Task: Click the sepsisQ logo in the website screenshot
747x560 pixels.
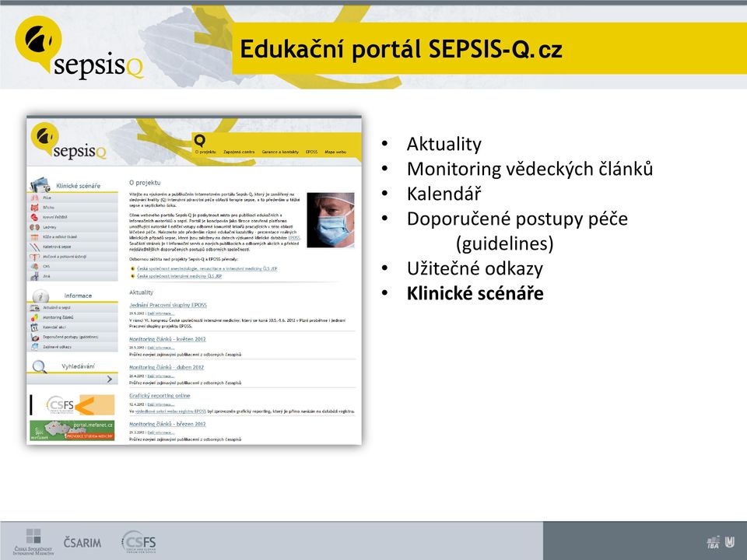Action: pyautogui.click(x=68, y=142)
